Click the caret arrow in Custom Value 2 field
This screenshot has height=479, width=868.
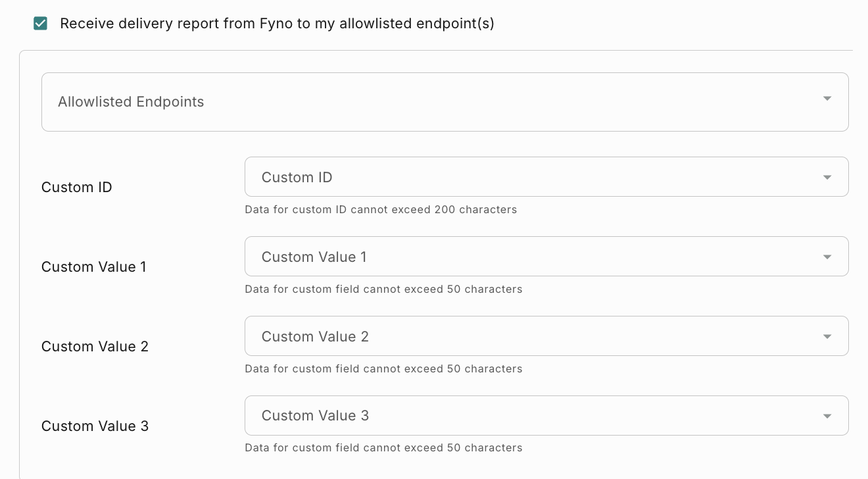827,337
